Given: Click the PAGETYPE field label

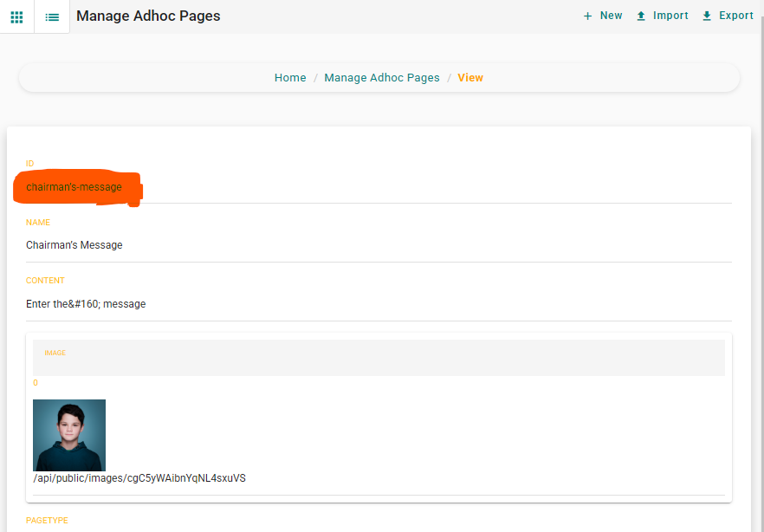Looking at the screenshot, I should pos(47,521).
